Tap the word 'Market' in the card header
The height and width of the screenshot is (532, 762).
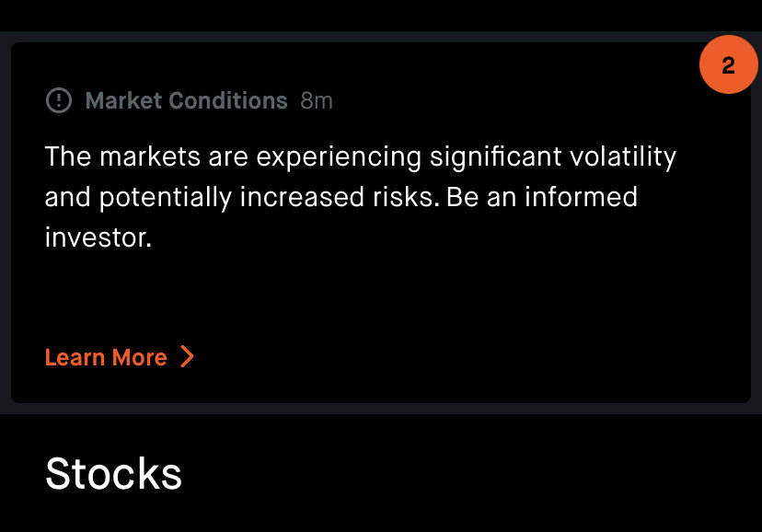[123, 100]
